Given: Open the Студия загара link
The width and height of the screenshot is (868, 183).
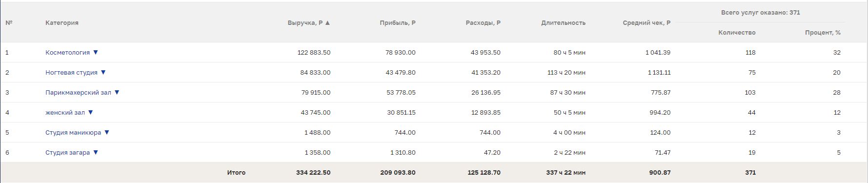Looking at the screenshot, I should [x=67, y=152].
